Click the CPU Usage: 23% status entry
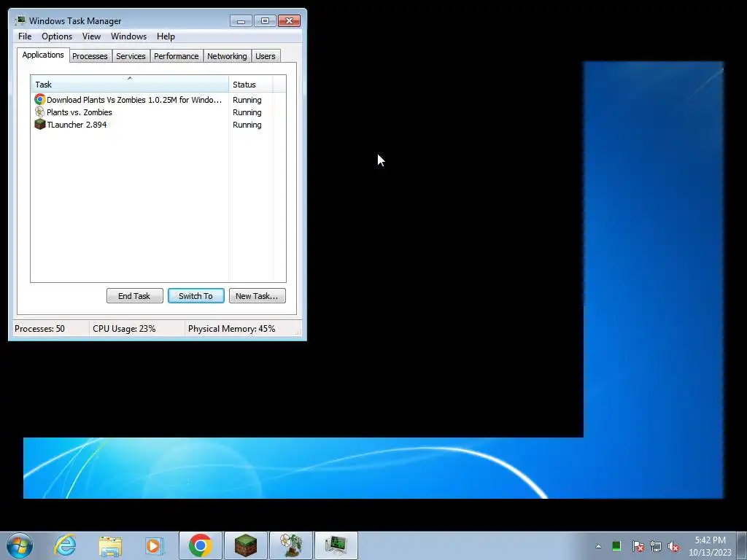Image resolution: width=747 pixels, height=560 pixels. coord(124,329)
